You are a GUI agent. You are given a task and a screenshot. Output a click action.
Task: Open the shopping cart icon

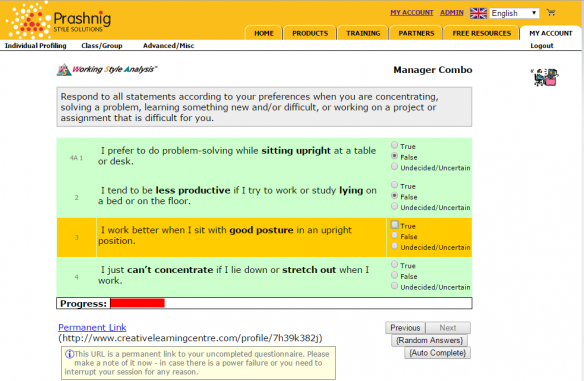(551, 13)
